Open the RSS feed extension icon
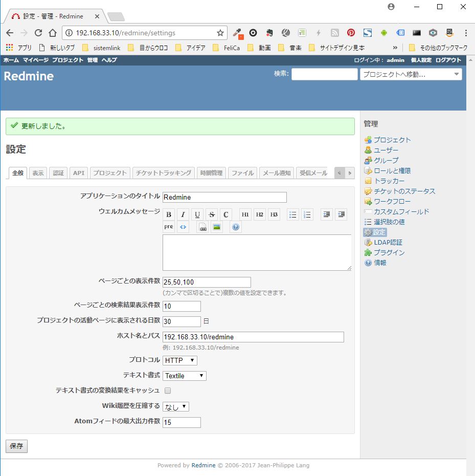The height and width of the screenshot is (476, 475). click(x=334, y=32)
